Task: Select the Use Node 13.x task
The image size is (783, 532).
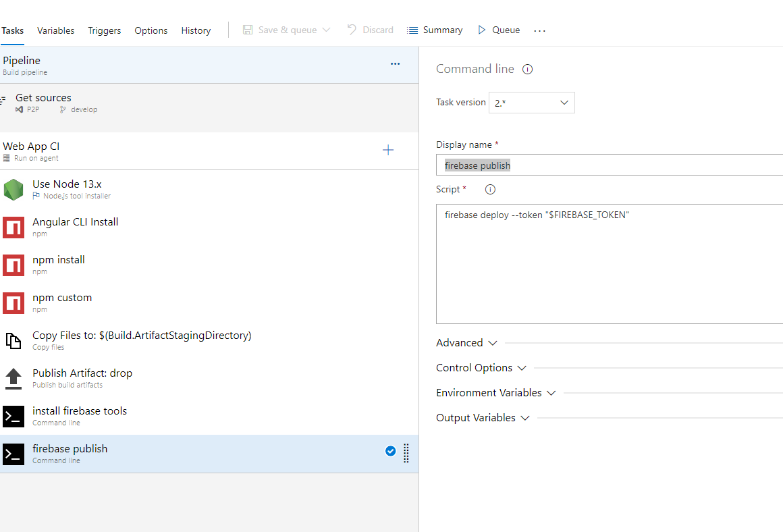Action: click(209, 189)
